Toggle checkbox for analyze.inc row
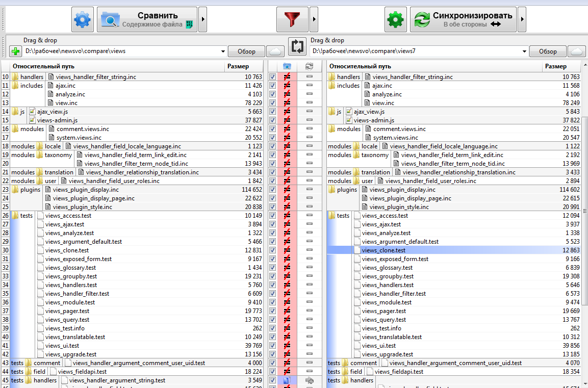The height and width of the screenshot is (388, 588). (273, 94)
